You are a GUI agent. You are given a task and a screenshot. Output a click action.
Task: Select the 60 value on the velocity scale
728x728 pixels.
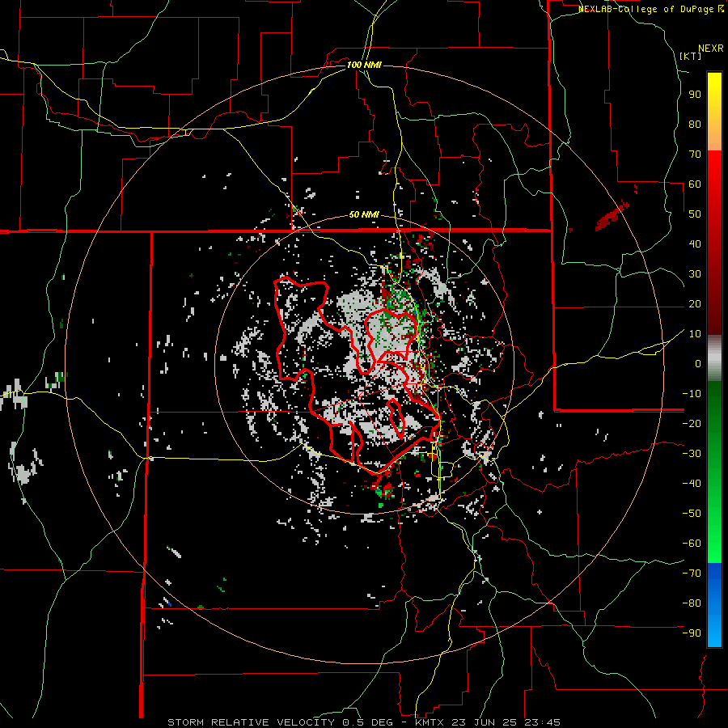pyautogui.click(x=695, y=184)
